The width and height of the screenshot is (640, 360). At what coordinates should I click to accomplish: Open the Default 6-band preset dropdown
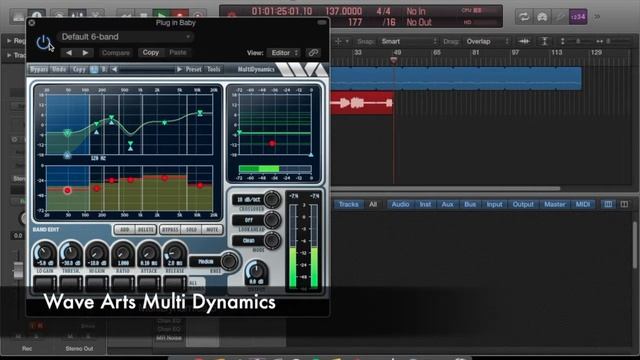[x=125, y=37]
